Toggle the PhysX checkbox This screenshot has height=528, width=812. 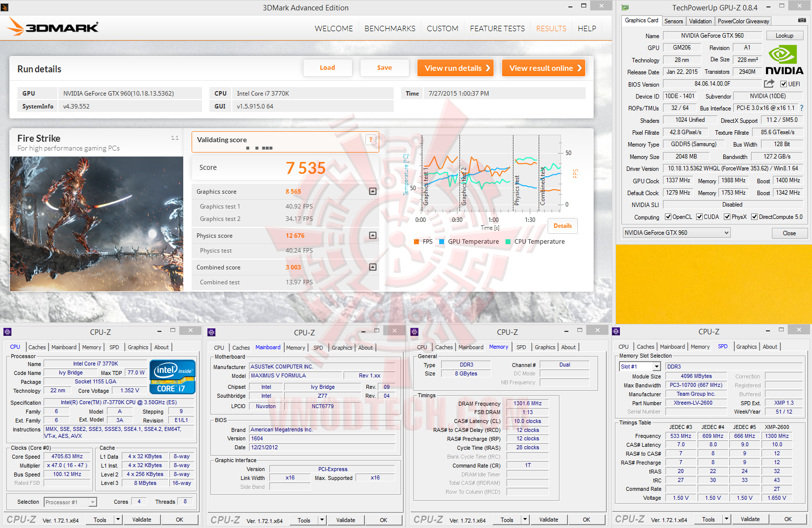pyautogui.click(x=727, y=217)
